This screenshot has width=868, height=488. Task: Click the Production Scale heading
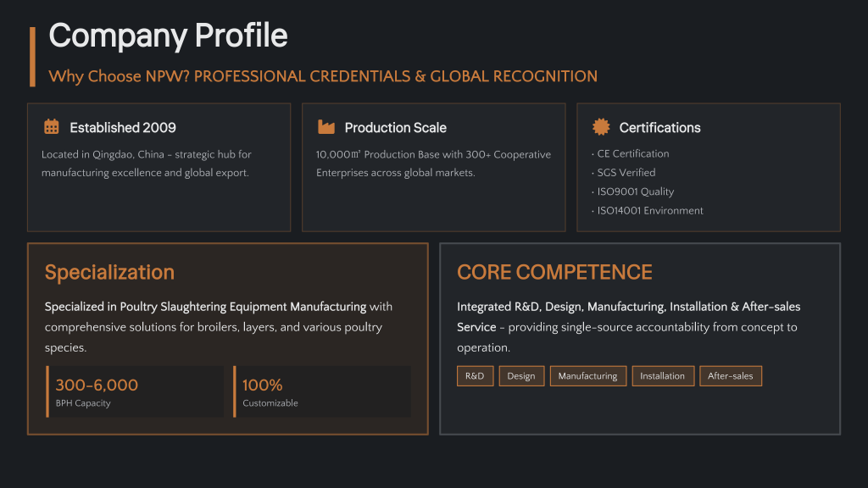point(395,128)
